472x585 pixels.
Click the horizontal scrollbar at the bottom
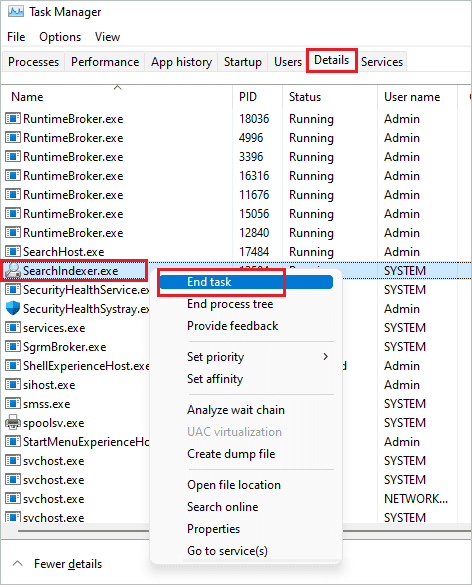(x=83, y=531)
